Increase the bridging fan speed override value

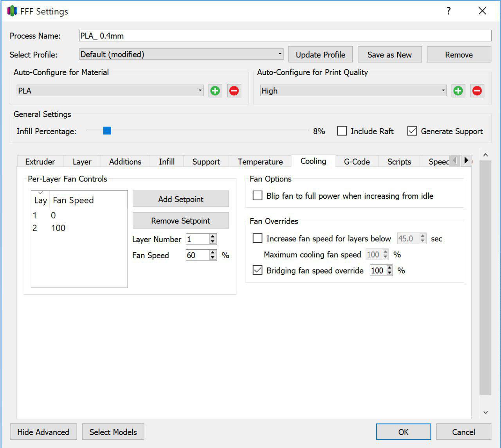pos(389,268)
